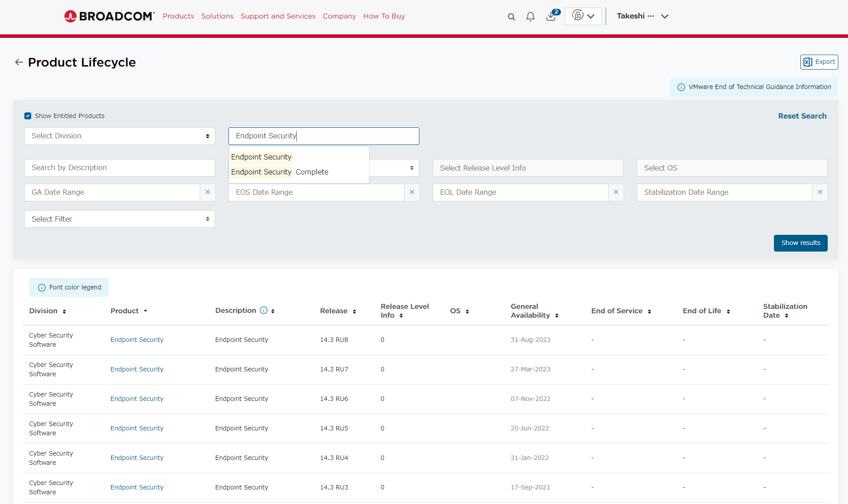Clear the Stabilization Date Range with X
Viewport: 848px width, 504px height.
[x=820, y=193]
